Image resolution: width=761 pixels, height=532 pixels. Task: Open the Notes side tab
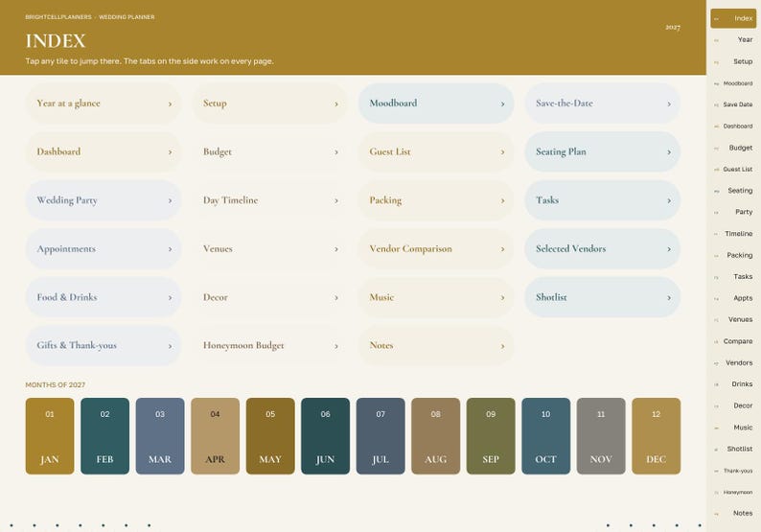[x=733, y=513]
